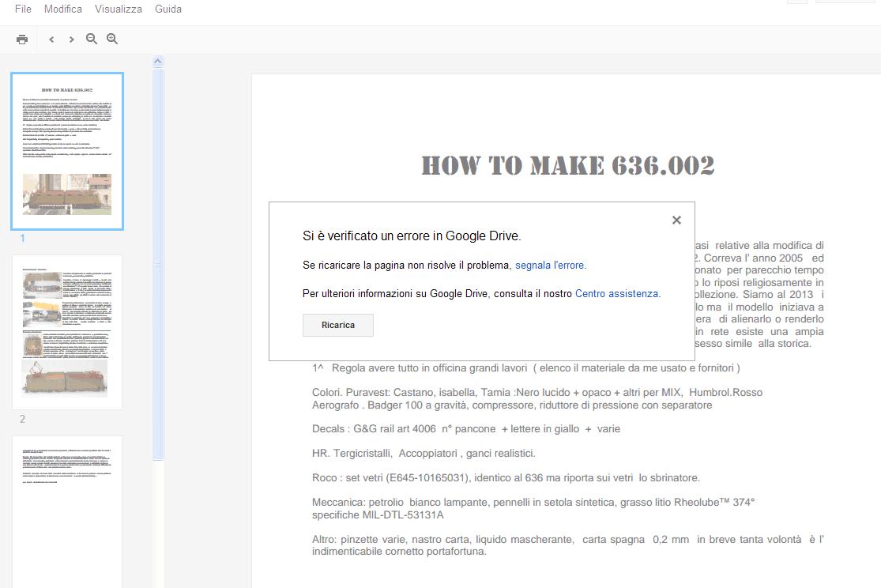Click page number 1 under thumbnail
This screenshot has width=881, height=588.
pos(22,239)
